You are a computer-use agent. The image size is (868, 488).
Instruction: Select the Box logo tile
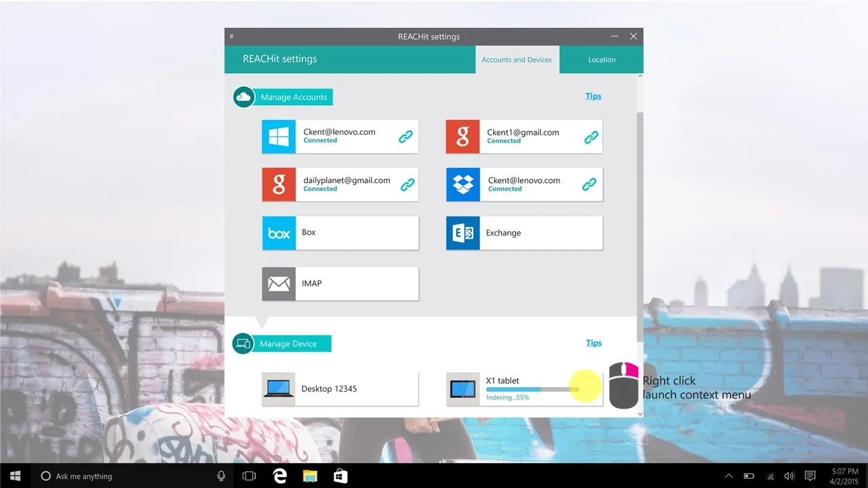[279, 233]
